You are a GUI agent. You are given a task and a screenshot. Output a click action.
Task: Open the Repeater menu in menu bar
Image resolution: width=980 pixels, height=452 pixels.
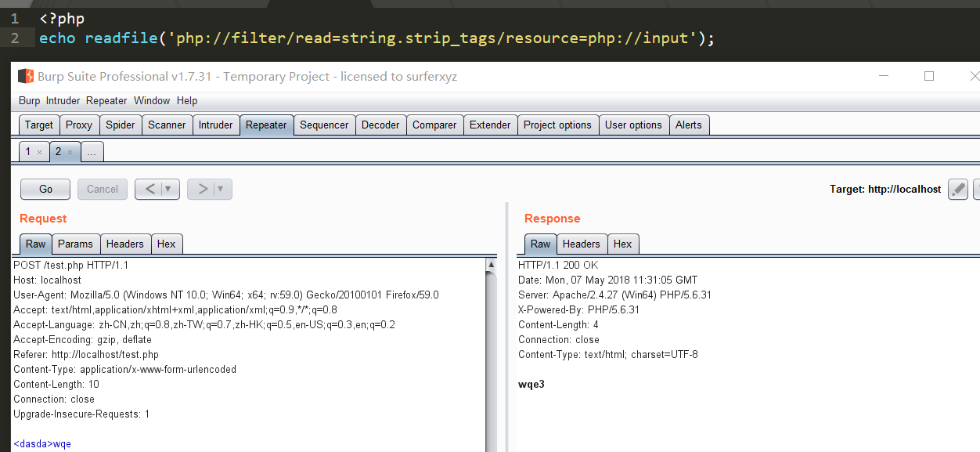(x=106, y=100)
